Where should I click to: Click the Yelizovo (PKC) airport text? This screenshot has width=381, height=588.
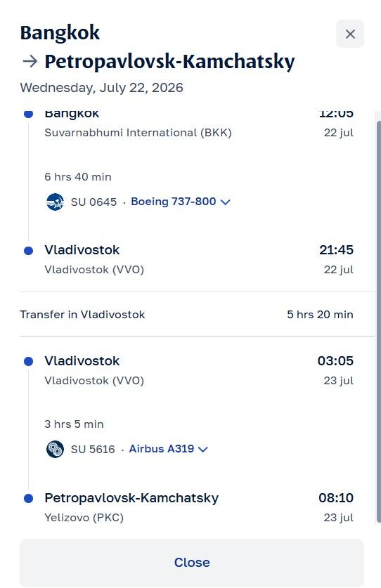[x=84, y=518]
